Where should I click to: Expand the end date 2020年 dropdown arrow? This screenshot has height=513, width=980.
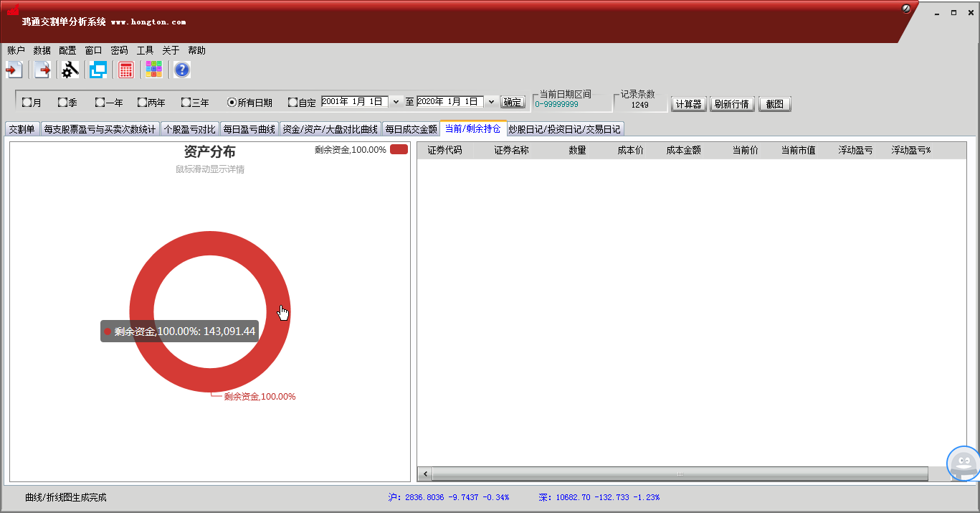(491, 102)
